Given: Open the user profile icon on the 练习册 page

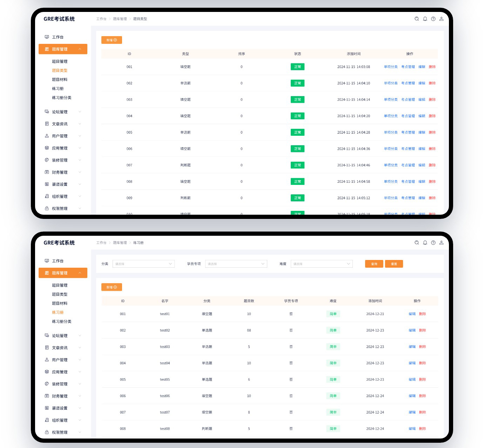Looking at the screenshot, I should [442, 243].
